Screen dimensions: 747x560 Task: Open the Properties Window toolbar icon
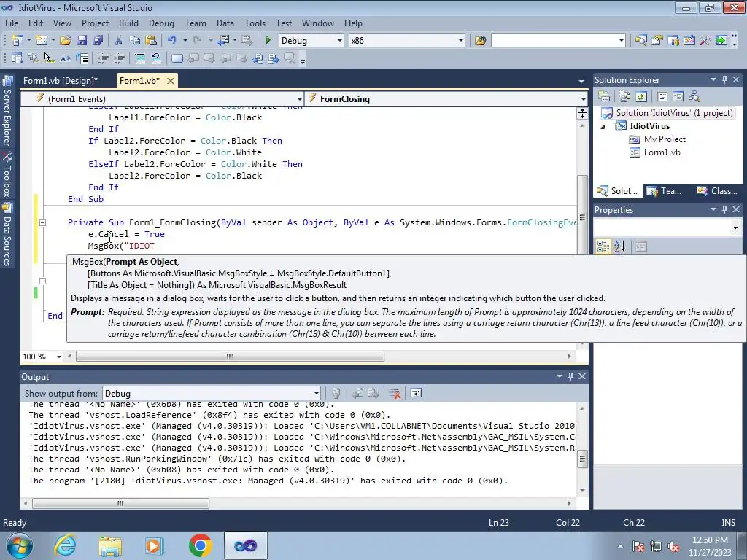657,41
